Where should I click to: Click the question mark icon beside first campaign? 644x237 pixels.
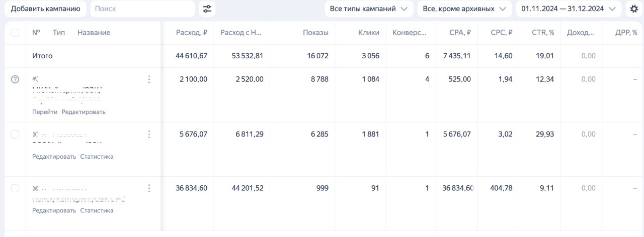click(x=15, y=79)
